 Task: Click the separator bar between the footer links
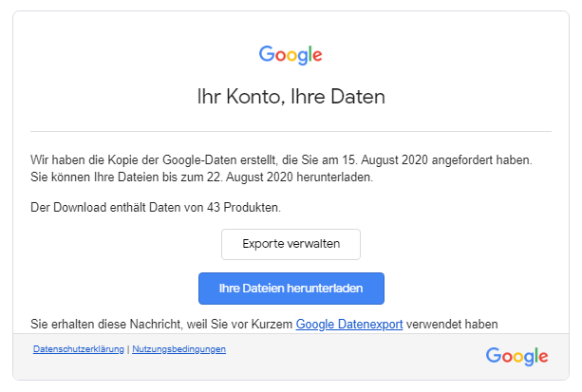click(128, 349)
